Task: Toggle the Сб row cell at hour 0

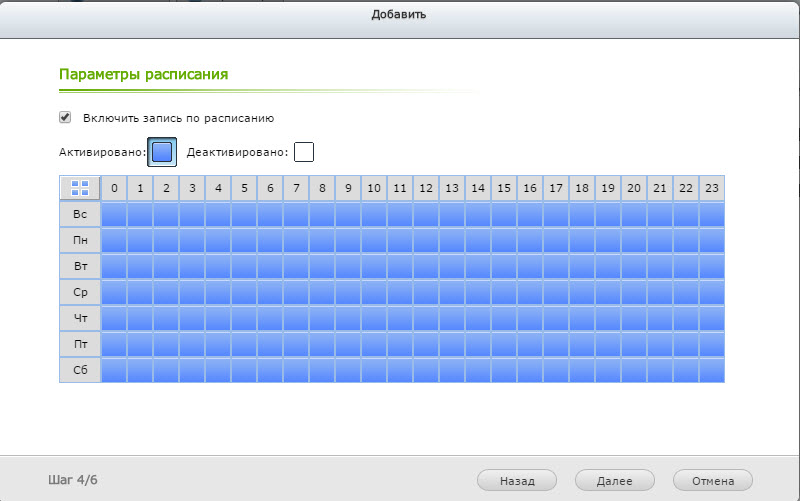Action: 114,370
